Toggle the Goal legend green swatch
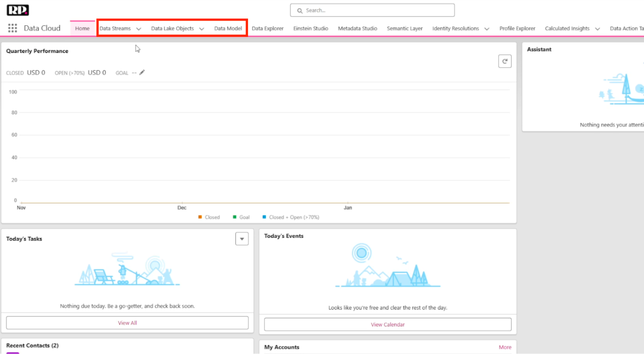Image resolution: width=644 pixels, height=354 pixels. [235, 217]
